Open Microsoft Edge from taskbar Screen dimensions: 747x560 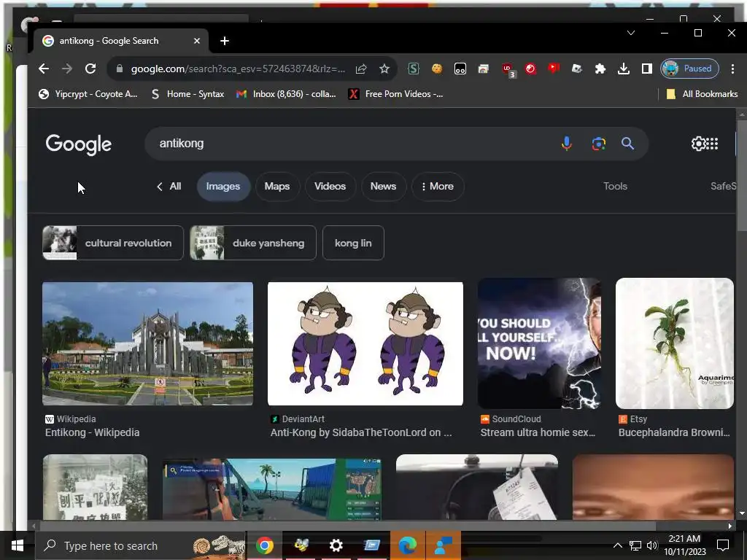click(407, 545)
